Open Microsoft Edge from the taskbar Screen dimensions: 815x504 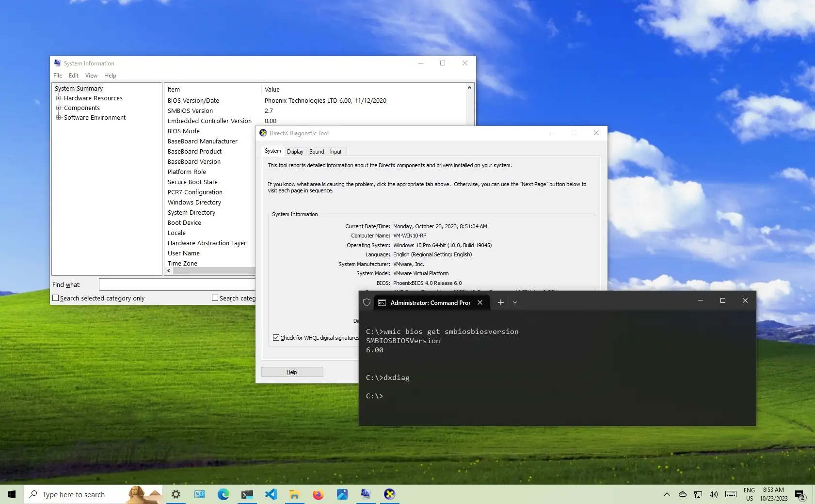click(223, 494)
